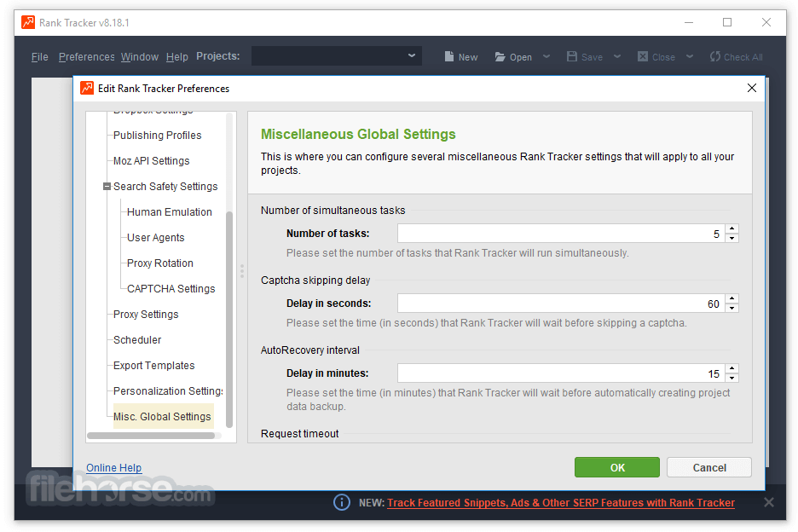Open the Preferences menu
Viewport: 798px width, 532px height.
click(86, 56)
